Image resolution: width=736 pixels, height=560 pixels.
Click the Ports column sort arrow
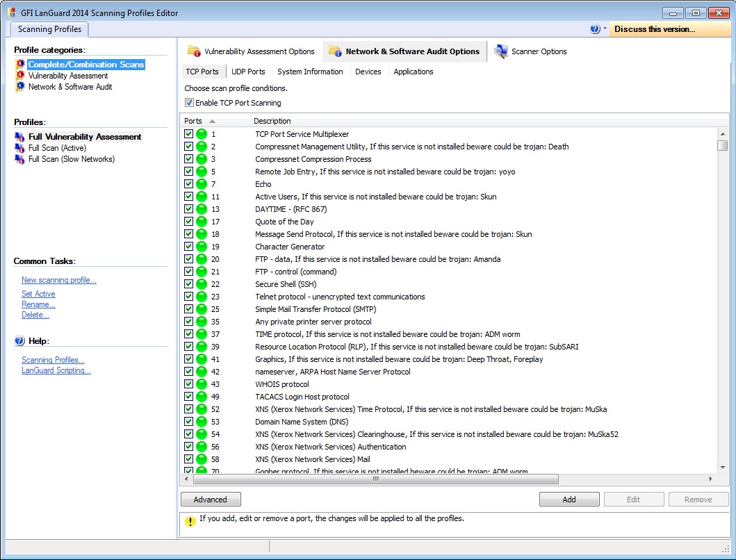tap(212, 121)
